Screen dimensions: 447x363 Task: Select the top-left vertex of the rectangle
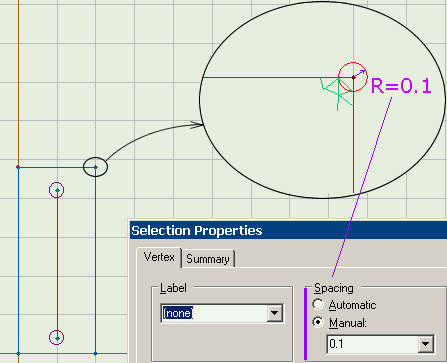click(x=18, y=167)
